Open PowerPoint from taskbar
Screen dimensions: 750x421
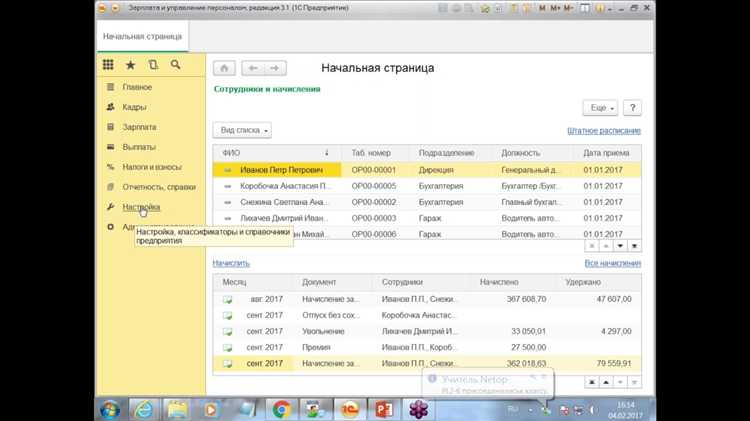click(384, 410)
